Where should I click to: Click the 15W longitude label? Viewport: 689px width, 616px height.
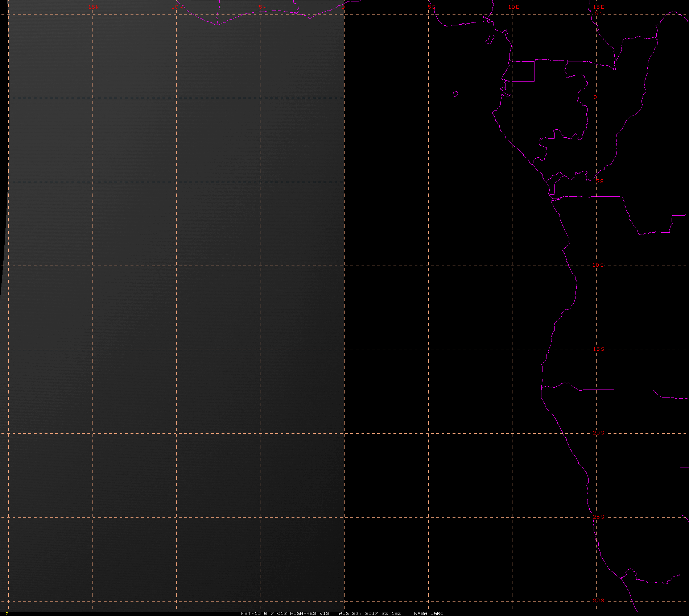[94, 7]
